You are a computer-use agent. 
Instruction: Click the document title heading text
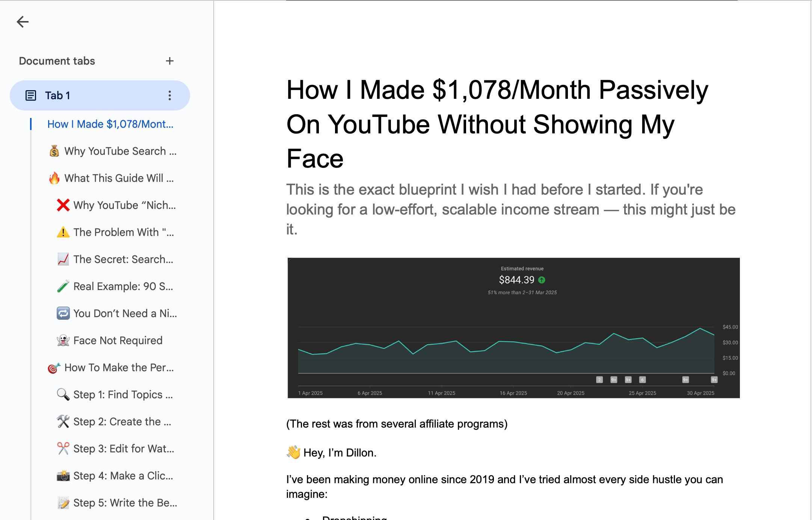coord(497,124)
